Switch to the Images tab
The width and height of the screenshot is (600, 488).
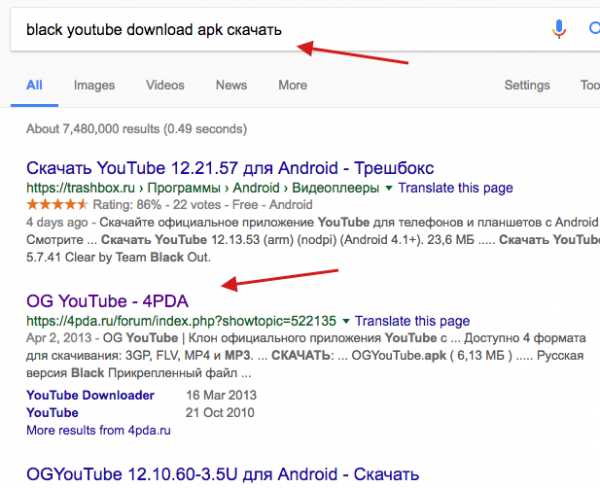94,85
